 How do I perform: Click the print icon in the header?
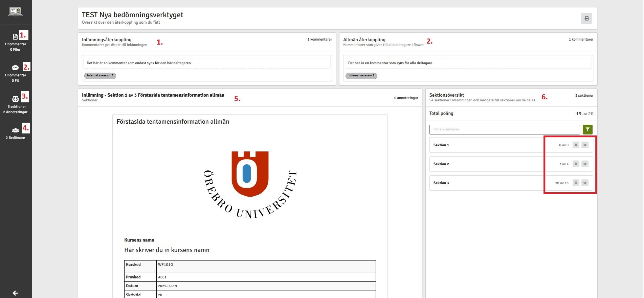586,19
